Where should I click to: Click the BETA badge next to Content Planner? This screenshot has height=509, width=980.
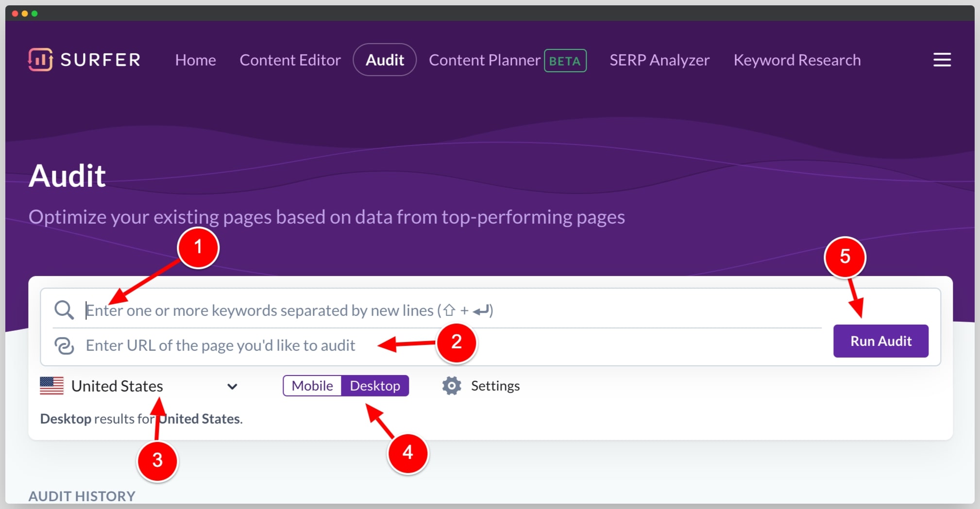(x=565, y=61)
